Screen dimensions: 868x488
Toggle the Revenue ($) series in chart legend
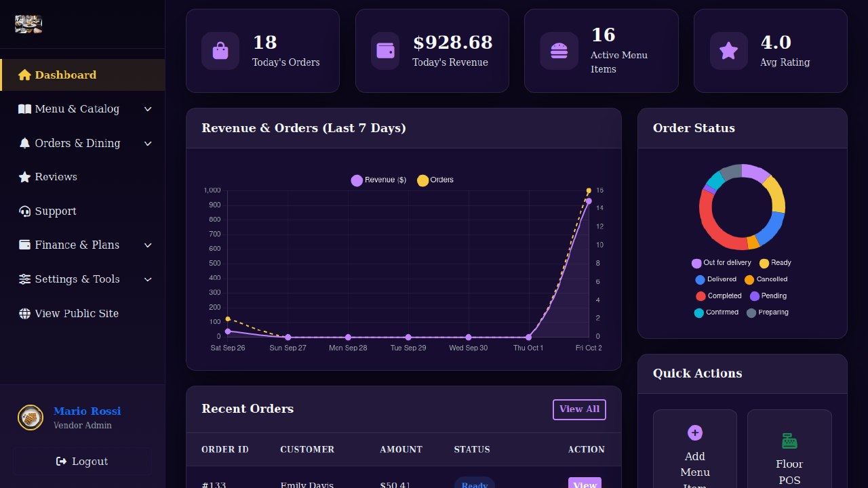pyautogui.click(x=378, y=180)
